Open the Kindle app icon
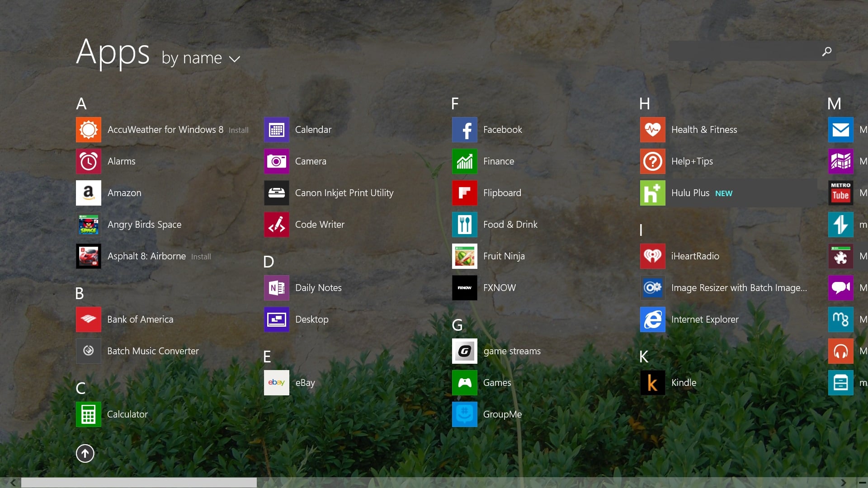Screen dimensions: 868x488 (653, 383)
